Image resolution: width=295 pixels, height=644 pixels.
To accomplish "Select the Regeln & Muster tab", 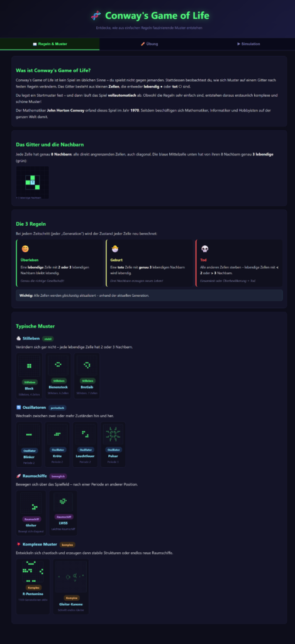I will point(50,44).
